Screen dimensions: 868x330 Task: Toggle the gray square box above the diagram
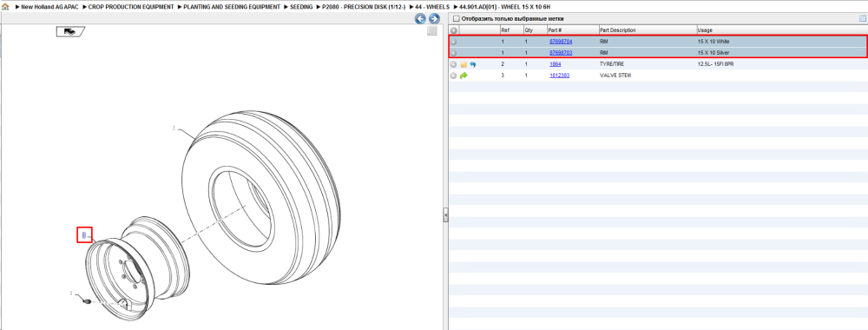432,31
